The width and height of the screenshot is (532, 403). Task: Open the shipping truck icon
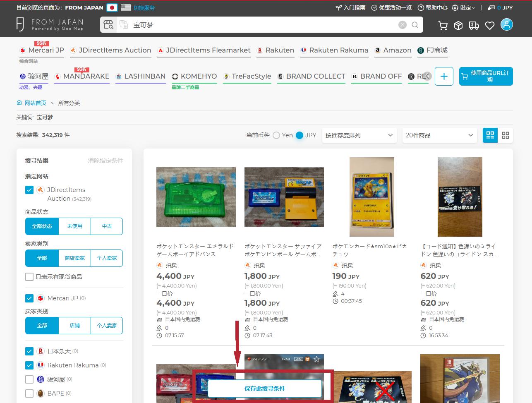[474, 26]
